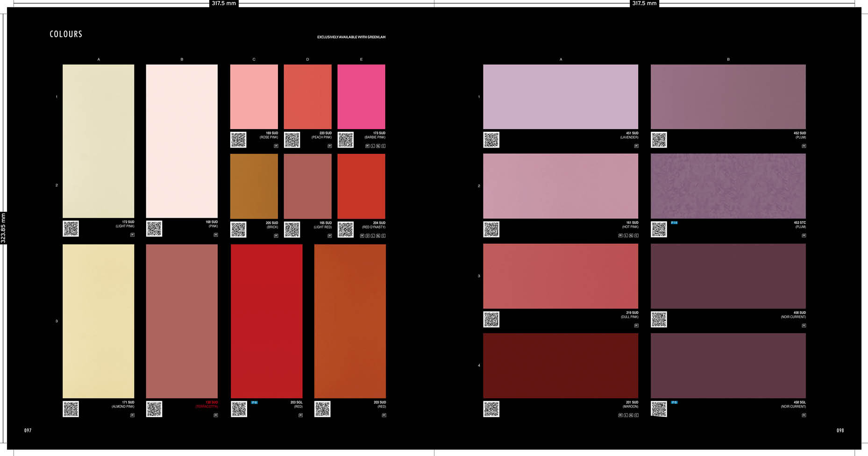This screenshot has width=868, height=456.
Task: Click the 'Exclusively available with Greenlam' text
Action: (351, 37)
